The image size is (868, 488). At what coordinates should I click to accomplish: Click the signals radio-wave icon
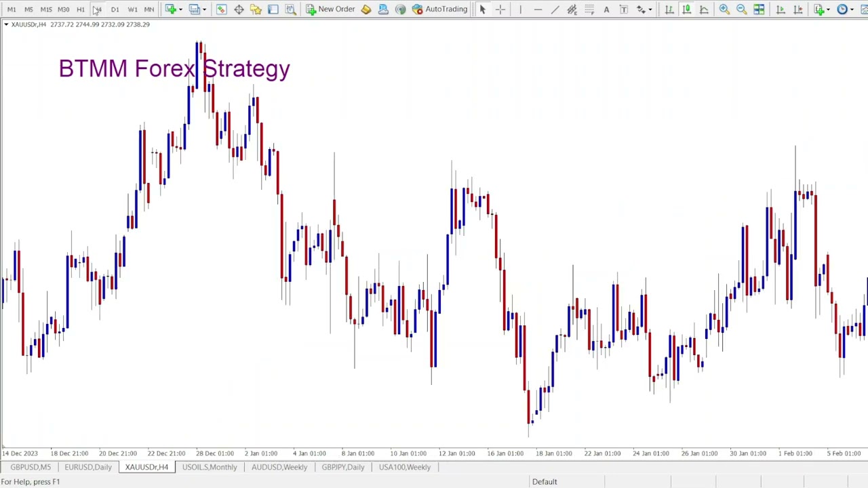(400, 9)
